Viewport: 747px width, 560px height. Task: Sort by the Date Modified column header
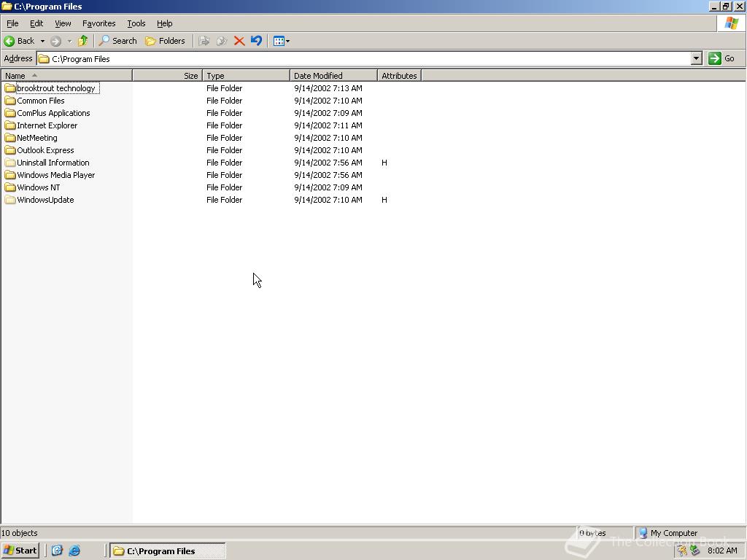(x=333, y=76)
